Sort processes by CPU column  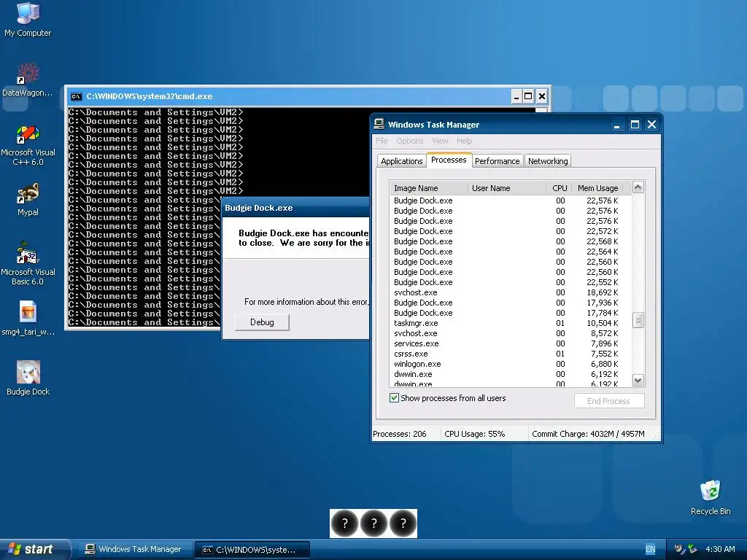tap(559, 188)
